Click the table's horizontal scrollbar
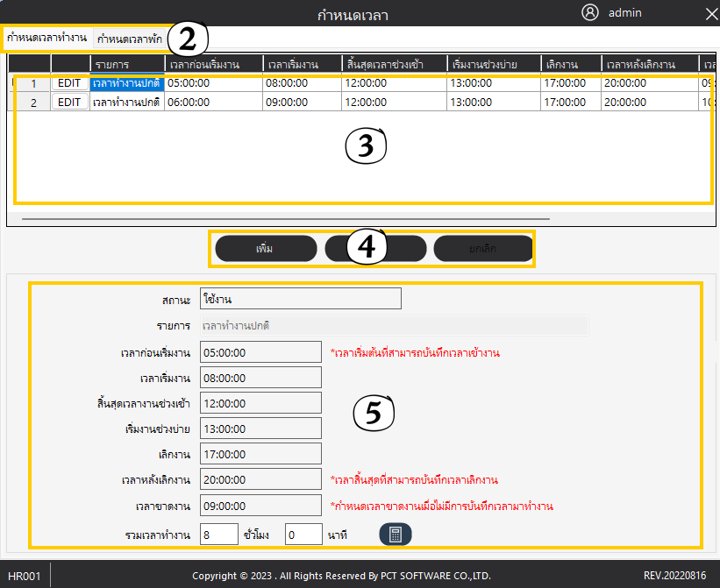 286,218
